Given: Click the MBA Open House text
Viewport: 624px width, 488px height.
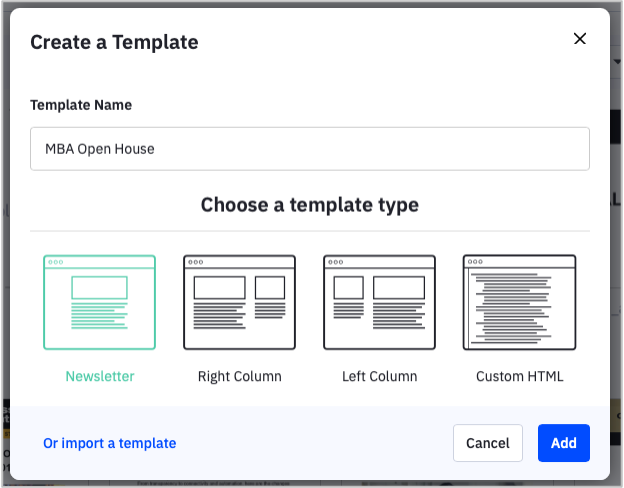Looking at the screenshot, I should (99, 149).
